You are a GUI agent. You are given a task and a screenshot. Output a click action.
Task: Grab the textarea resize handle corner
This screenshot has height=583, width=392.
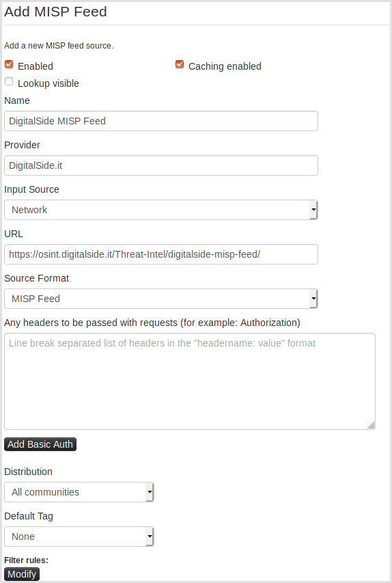(372, 426)
